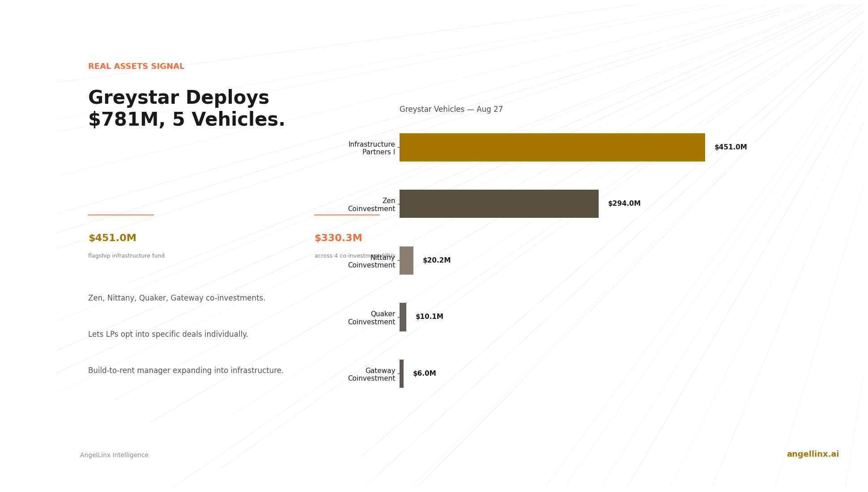Click the orange $330.3M stat figure
Screen dimensions: 868x492
pyautogui.click(x=338, y=238)
